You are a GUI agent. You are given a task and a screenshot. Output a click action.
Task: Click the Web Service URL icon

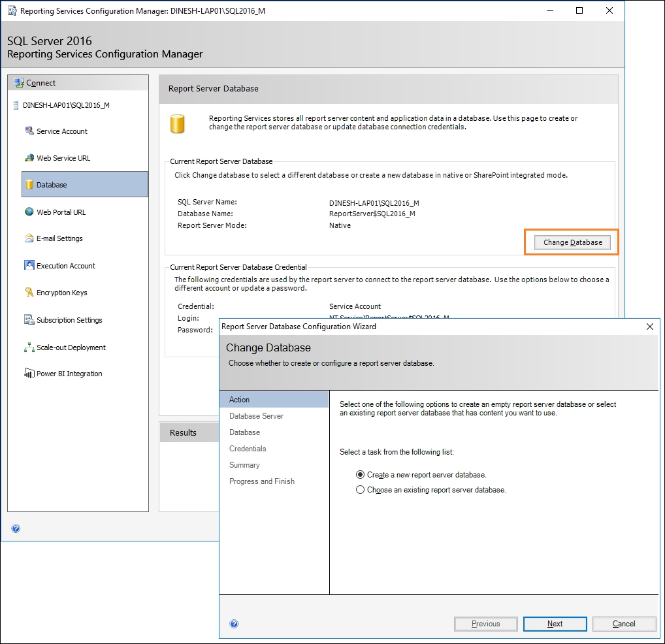click(x=29, y=157)
